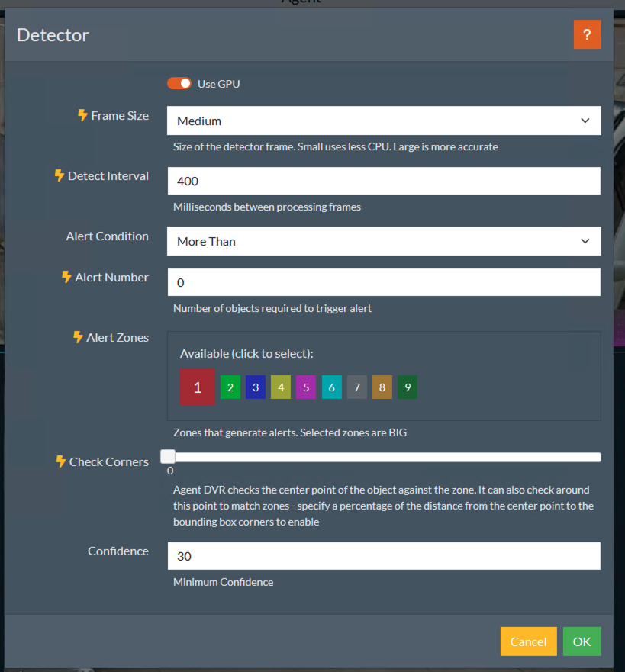Expand the Alert Condition dropdown
This screenshot has height=672, width=625.
click(x=384, y=241)
